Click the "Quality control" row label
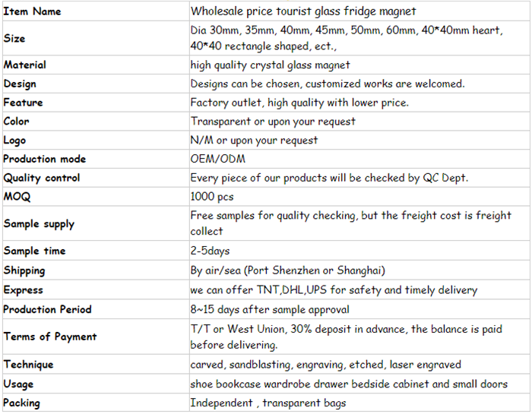The image size is (532, 414). click(42, 178)
